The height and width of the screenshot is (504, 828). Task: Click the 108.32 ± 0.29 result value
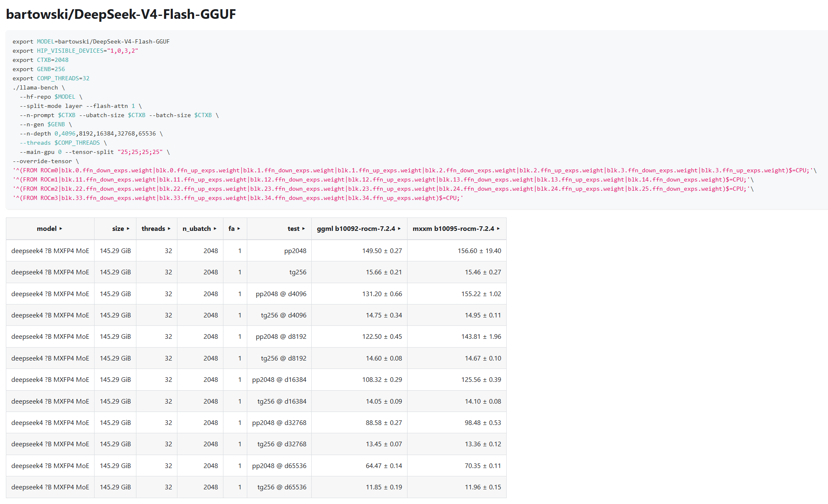point(382,380)
